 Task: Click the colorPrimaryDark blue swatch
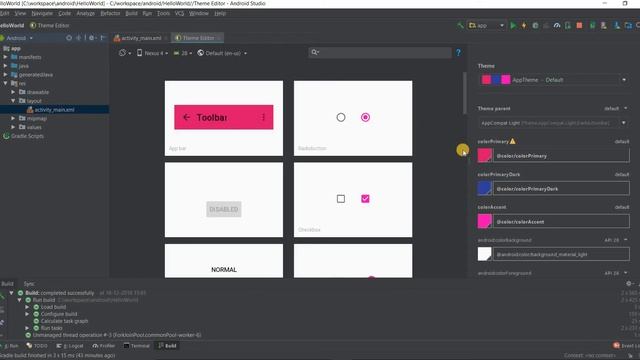(484, 189)
